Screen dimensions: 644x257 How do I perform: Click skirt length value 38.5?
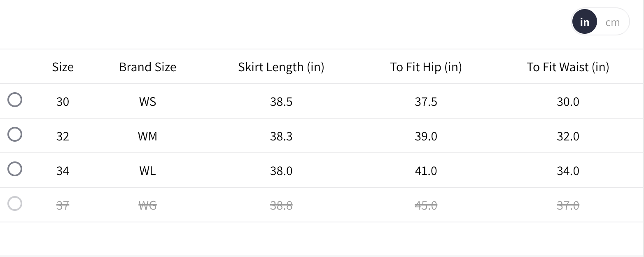pos(281,102)
